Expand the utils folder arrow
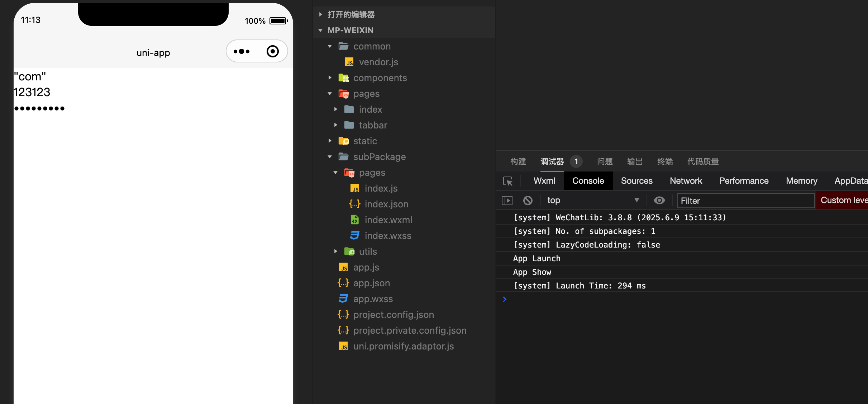The width and height of the screenshot is (868, 404). point(335,252)
